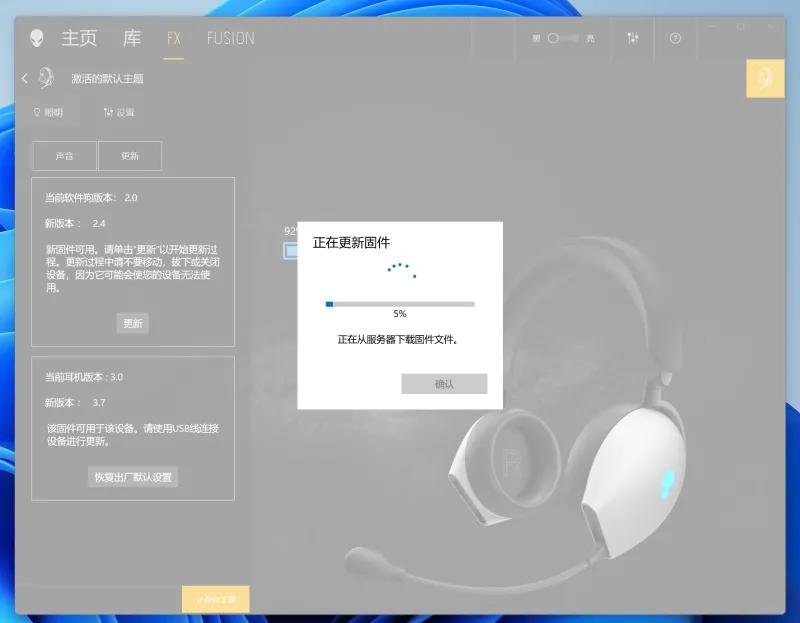Viewport: 800px width, 623px height.
Task: Click the back arrow navigation icon
Action: pyautogui.click(x=23, y=78)
